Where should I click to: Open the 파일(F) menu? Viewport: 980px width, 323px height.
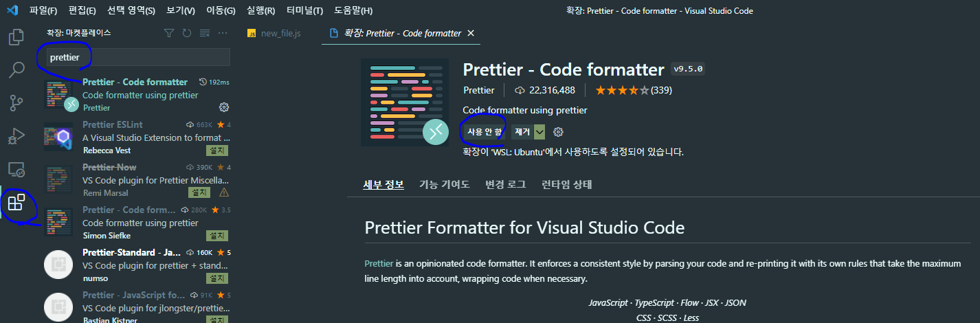tap(43, 11)
